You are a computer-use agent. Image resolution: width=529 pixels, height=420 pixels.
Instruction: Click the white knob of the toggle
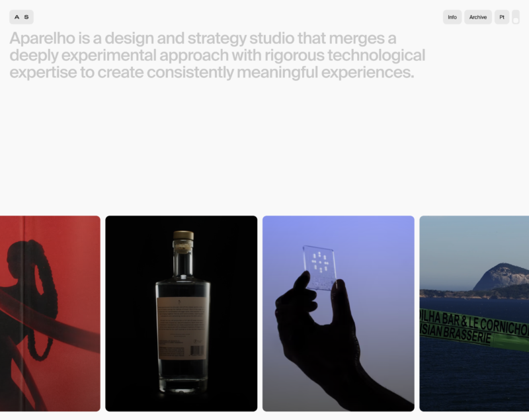pos(516,21)
